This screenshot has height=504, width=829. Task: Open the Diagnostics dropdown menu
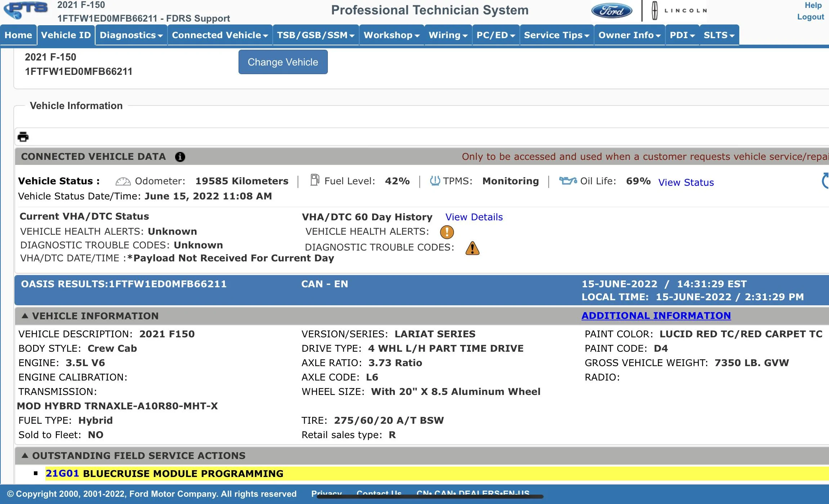coord(131,35)
